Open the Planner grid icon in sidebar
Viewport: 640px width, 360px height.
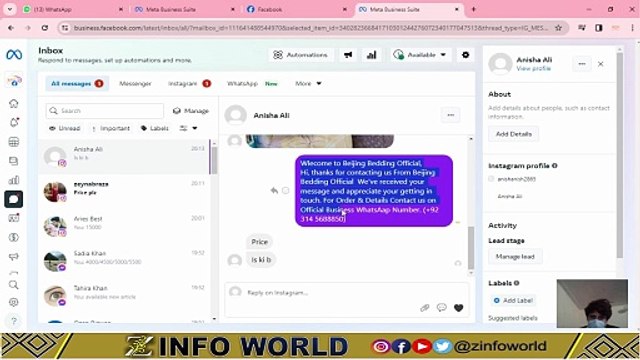(13, 142)
